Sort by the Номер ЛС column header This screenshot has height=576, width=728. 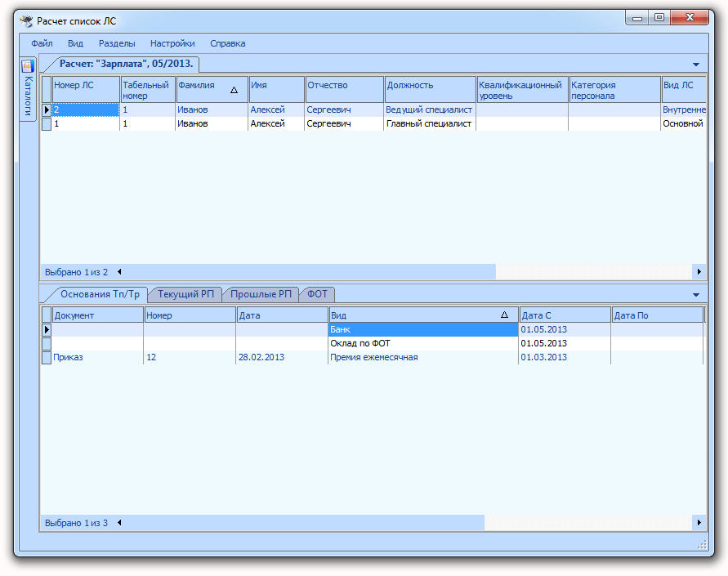86,89
